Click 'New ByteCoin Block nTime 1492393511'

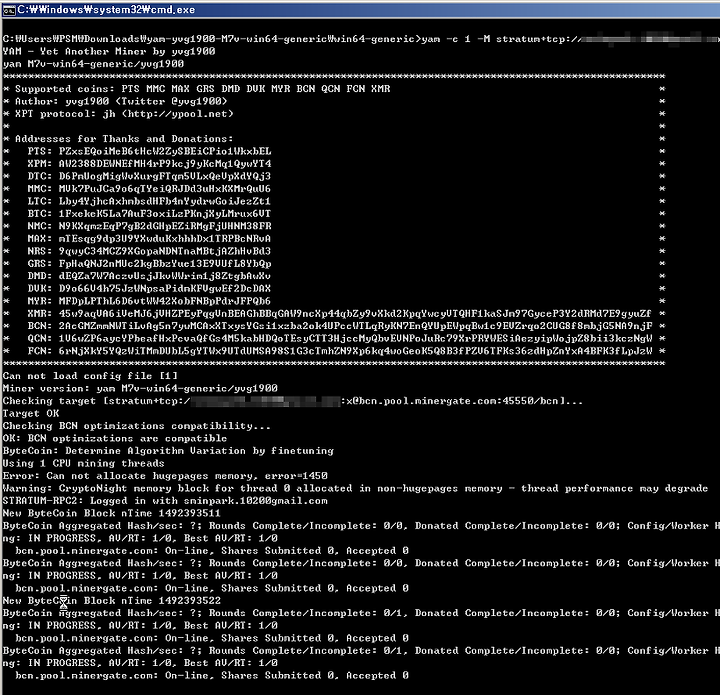pyautogui.click(x=112, y=513)
